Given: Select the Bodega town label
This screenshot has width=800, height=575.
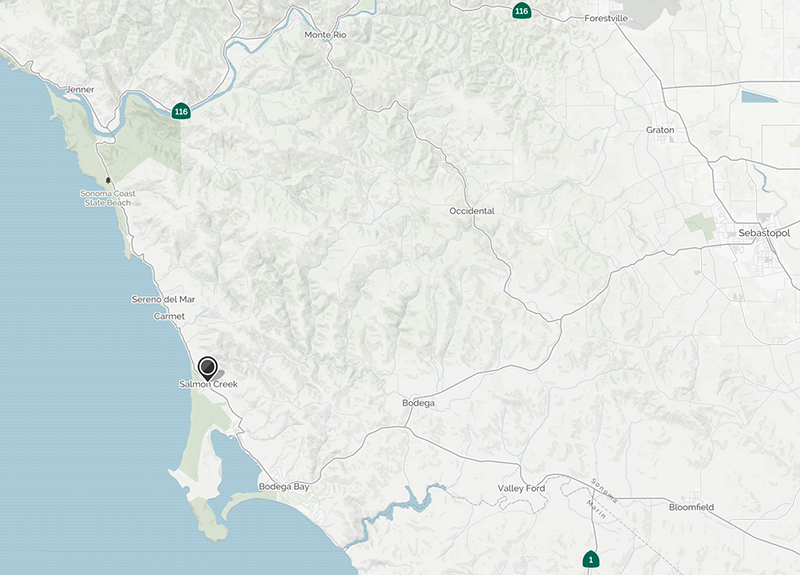Looking at the screenshot, I should click(418, 403).
